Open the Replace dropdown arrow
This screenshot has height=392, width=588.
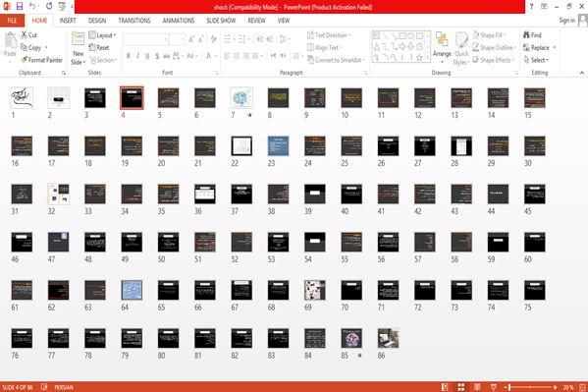click(x=555, y=47)
